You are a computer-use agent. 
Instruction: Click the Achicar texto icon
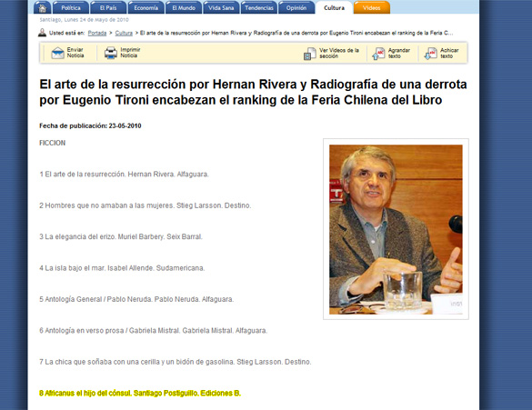click(431, 54)
